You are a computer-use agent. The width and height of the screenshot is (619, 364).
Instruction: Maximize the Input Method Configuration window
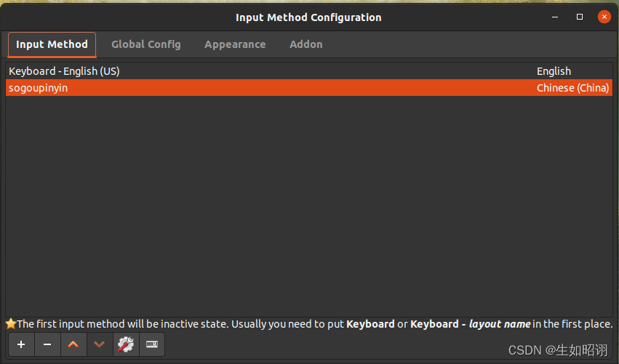(x=580, y=17)
